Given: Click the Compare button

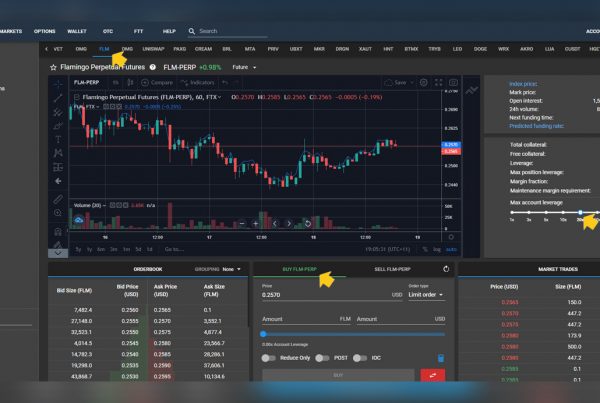Looking at the screenshot, I should coord(157,82).
